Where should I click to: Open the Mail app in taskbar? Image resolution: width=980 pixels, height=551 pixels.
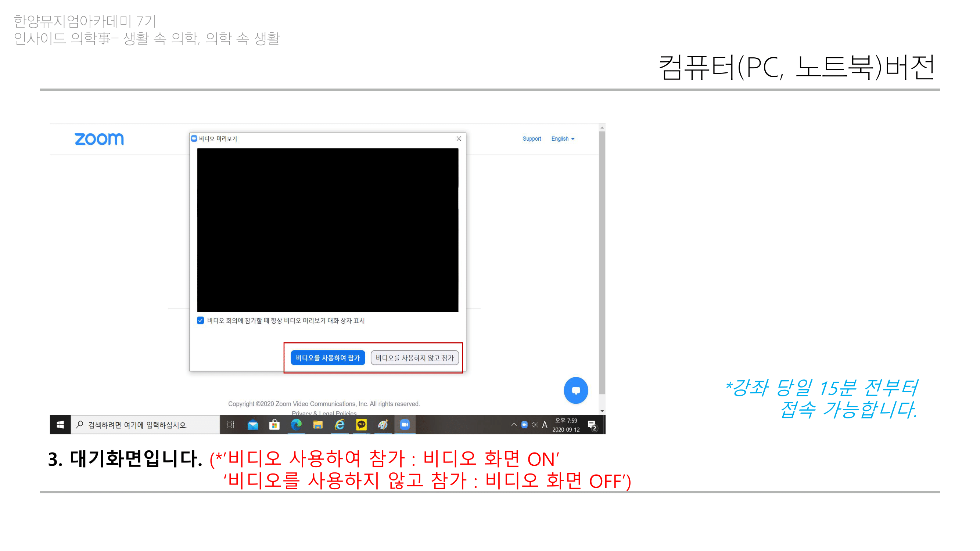(252, 425)
